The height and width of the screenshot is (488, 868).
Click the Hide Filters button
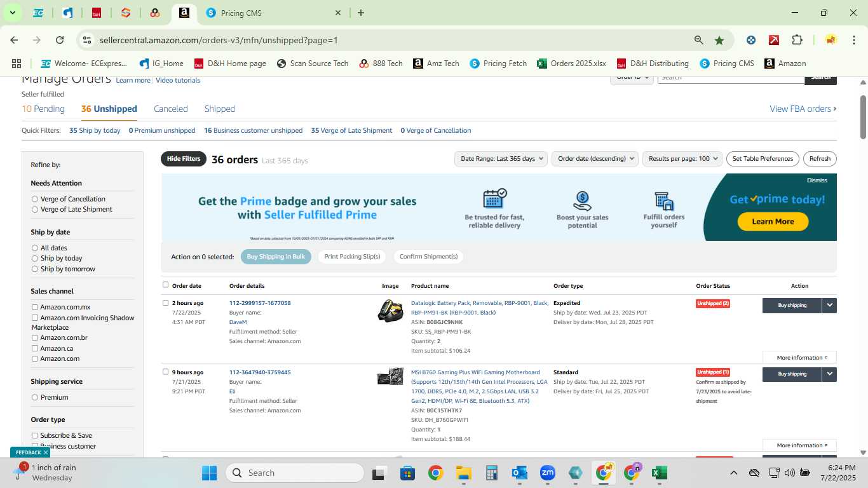coord(184,159)
